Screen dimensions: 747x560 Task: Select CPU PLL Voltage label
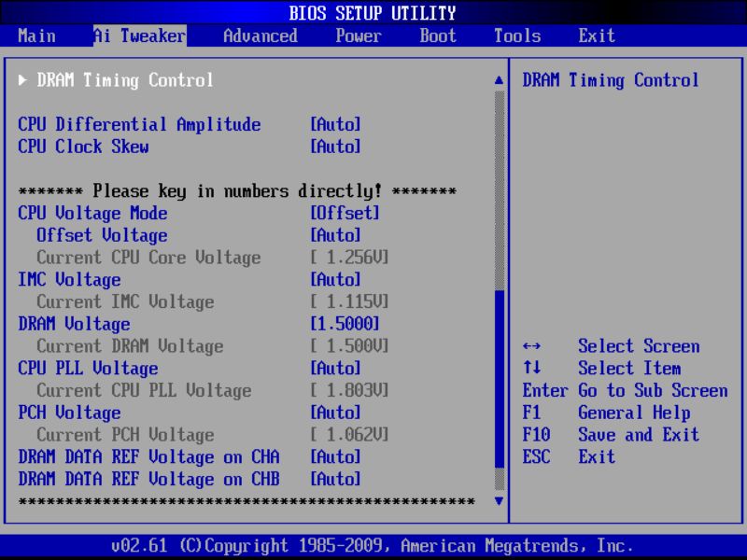[88, 368]
